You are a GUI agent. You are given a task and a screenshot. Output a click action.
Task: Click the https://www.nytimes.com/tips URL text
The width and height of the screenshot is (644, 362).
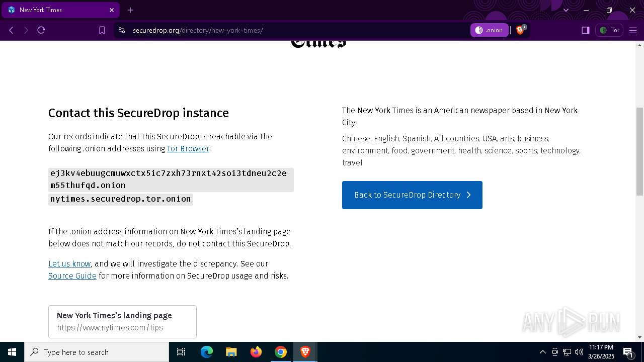(110, 328)
